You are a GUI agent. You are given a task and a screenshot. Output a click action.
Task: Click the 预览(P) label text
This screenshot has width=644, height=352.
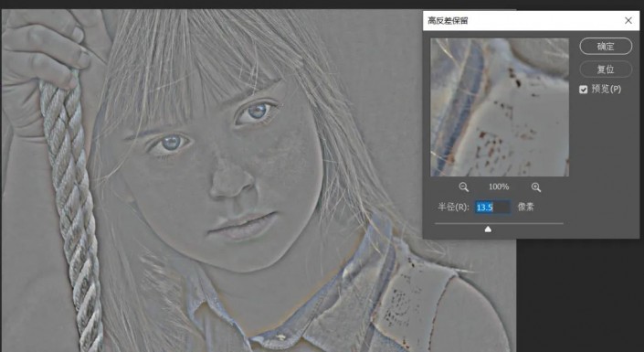(x=607, y=89)
